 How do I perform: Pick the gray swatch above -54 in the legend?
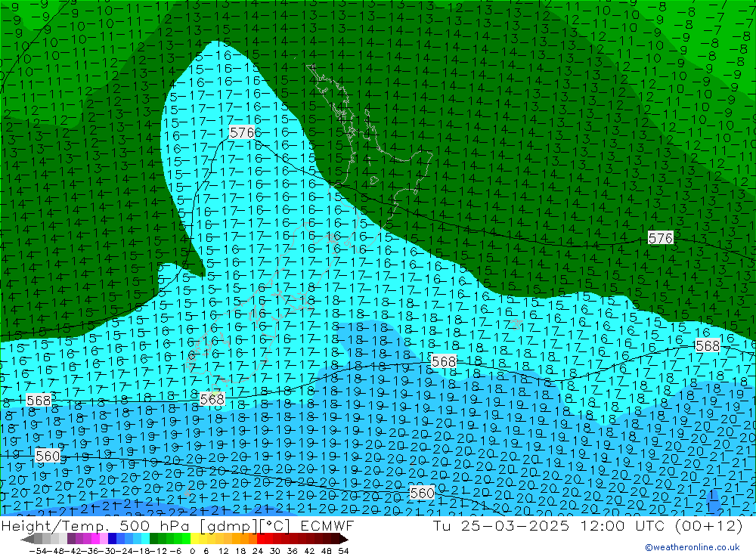point(38,539)
